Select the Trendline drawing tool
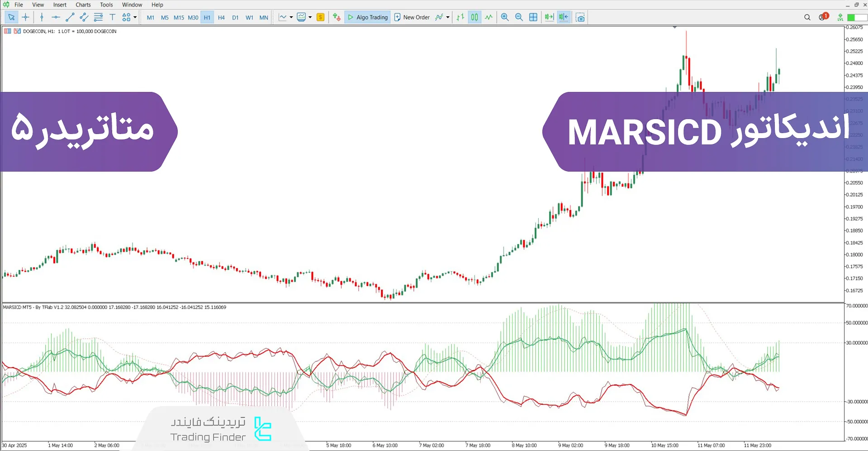Viewport: 868px width, 451px height. point(70,17)
